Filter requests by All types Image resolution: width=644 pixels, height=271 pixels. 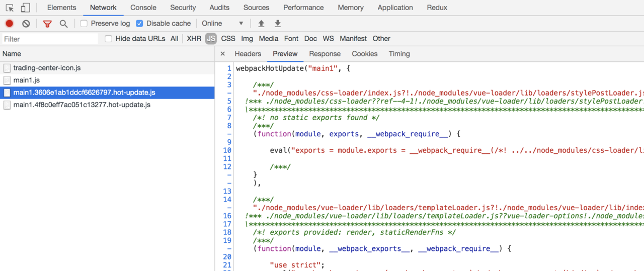[x=174, y=39]
